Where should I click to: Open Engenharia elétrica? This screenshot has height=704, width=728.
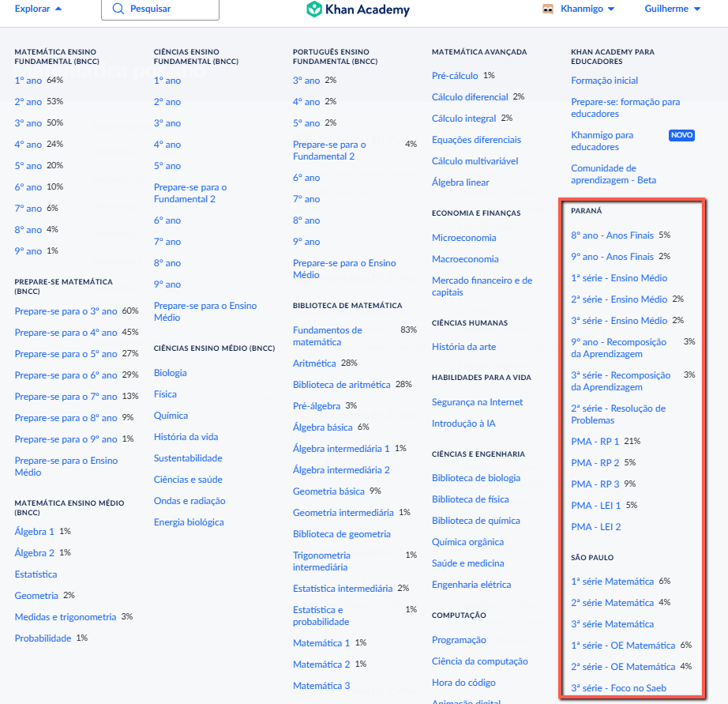pos(471,585)
